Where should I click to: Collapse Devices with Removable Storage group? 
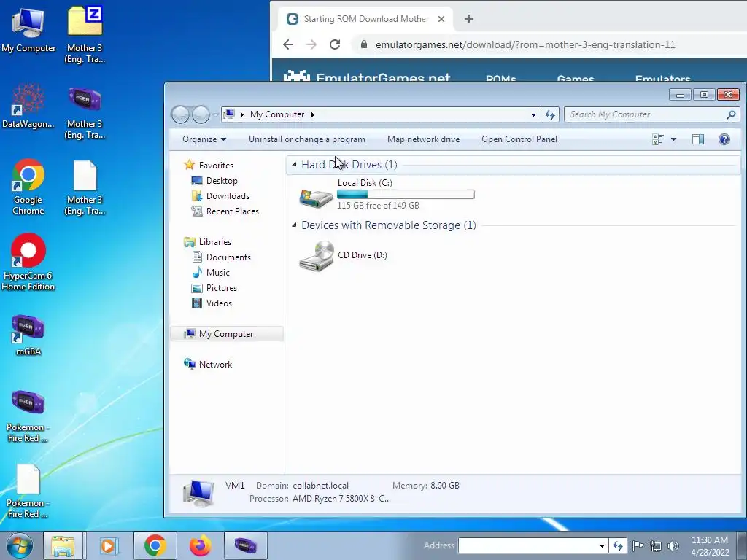[294, 225]
